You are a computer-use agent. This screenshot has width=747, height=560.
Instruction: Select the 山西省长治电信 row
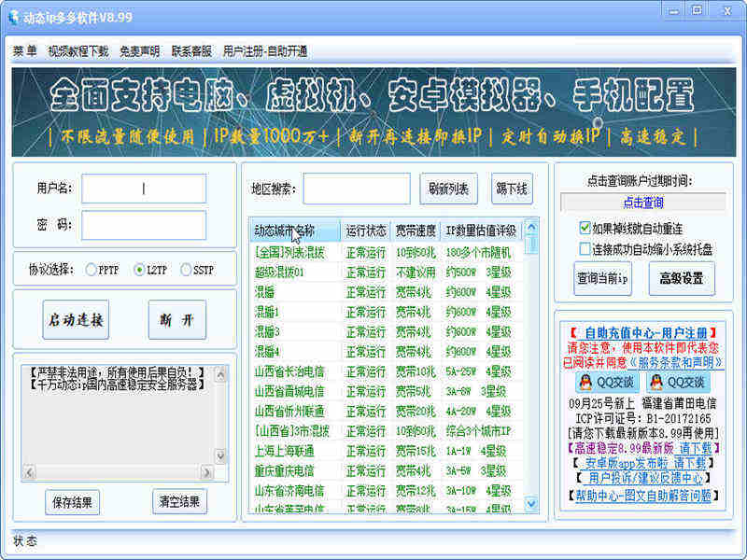386,371
